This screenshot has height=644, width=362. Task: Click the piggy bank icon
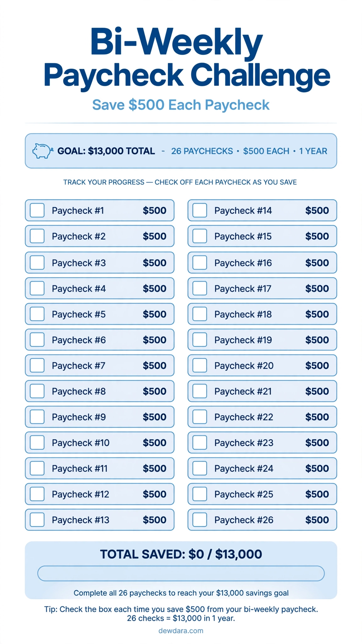pyautogui.click(x=42, y=151)
